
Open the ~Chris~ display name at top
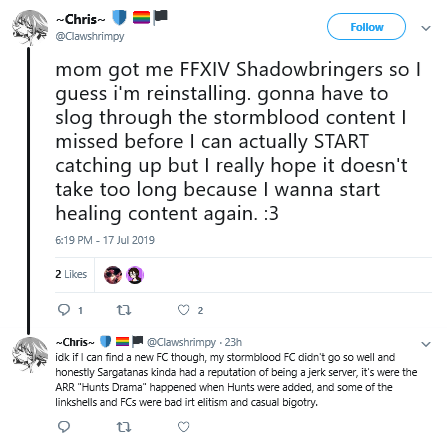click(x=80, y=19)
